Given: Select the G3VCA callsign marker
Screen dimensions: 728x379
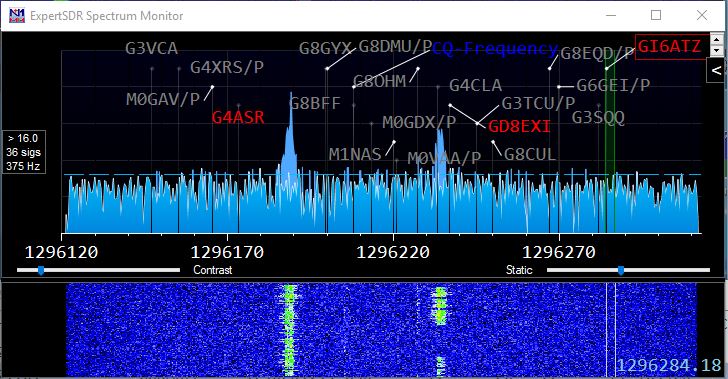Looking at the screenshot, I should tap(151, 48).
